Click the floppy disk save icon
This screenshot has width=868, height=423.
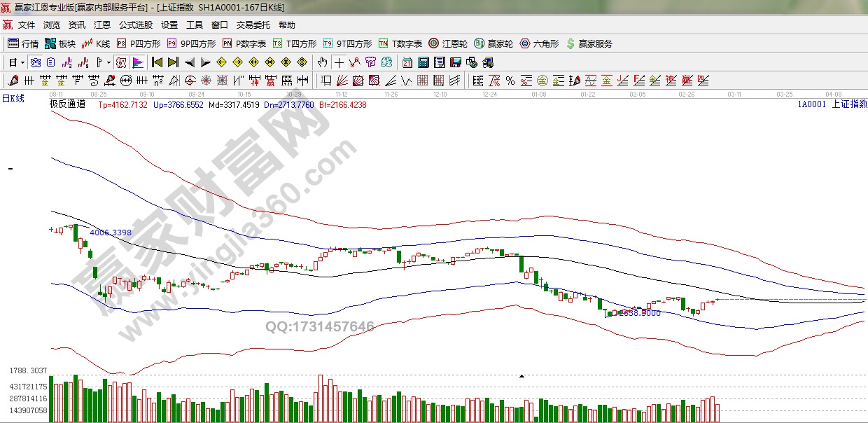tap(456, 62)
